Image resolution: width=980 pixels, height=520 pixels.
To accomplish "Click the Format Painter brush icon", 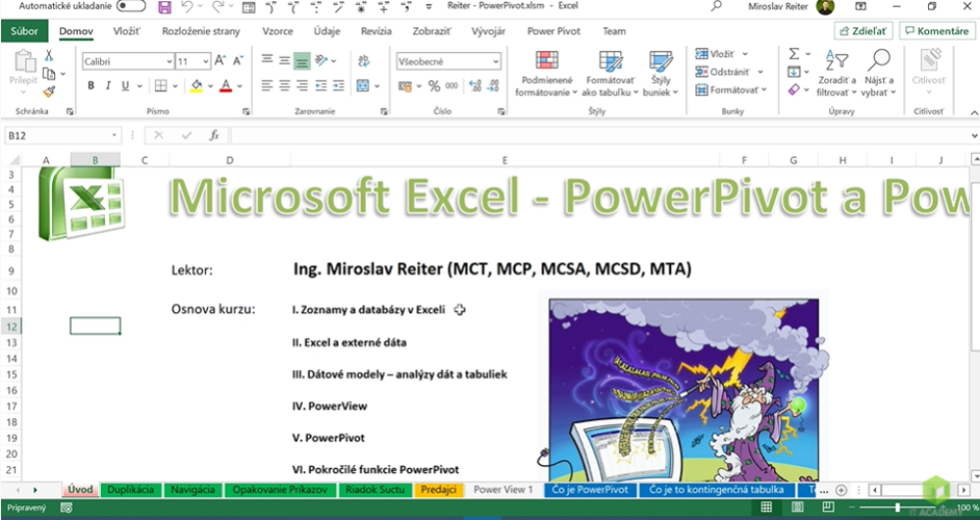I will pyautogui.click(x=49, y=91).
